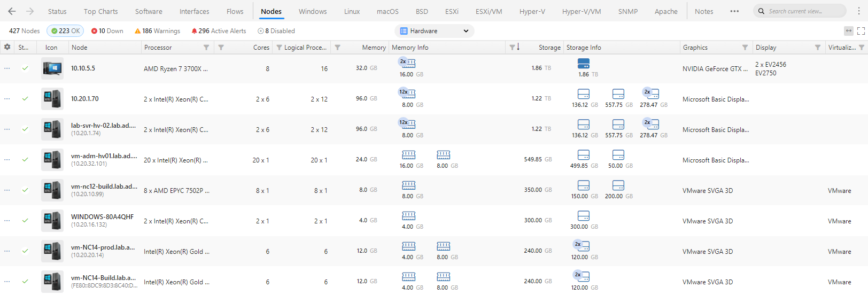868x295 pixels.
Task: Click the WINDOWS-80A4QHF server icon
Action: (52, 221)
